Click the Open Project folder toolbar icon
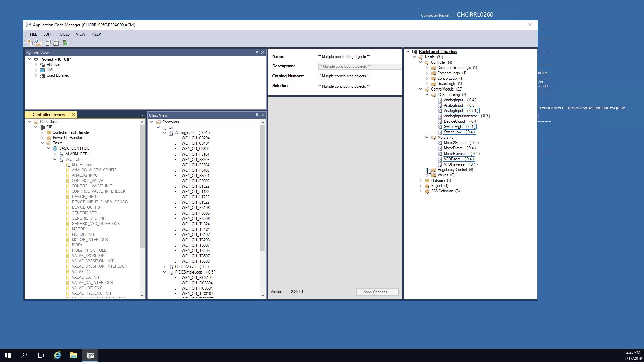This screenshot has width=644, height=362. [38, 43]
